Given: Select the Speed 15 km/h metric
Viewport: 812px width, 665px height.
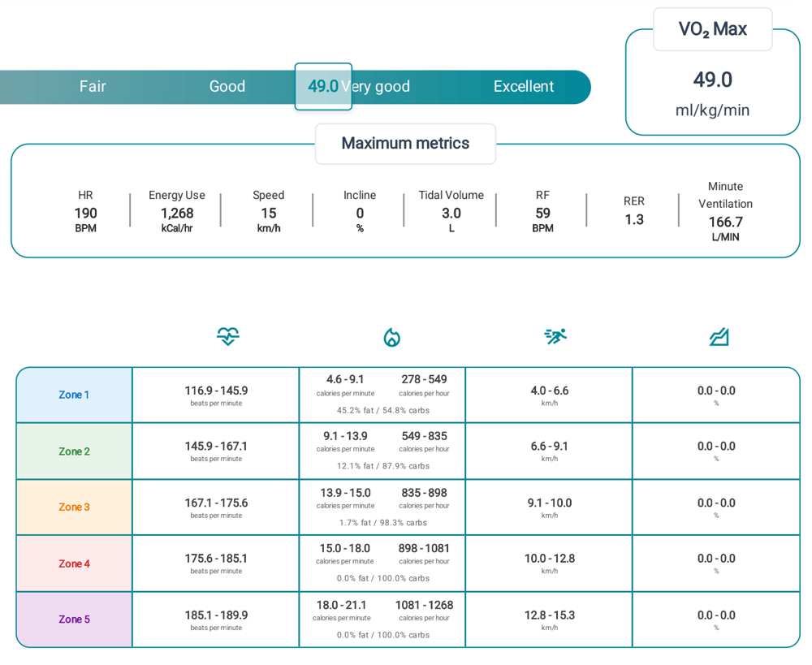Looking at the screenshot, I should pos(269,211).
